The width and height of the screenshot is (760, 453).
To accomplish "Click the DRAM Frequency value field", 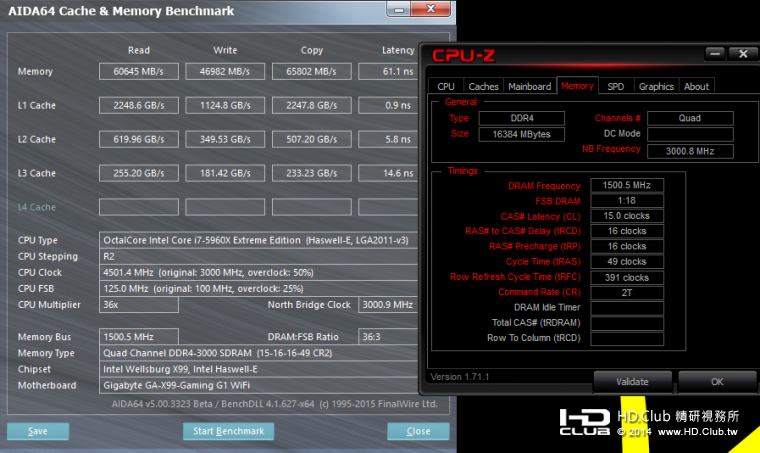I will click(x=626, y=185).
